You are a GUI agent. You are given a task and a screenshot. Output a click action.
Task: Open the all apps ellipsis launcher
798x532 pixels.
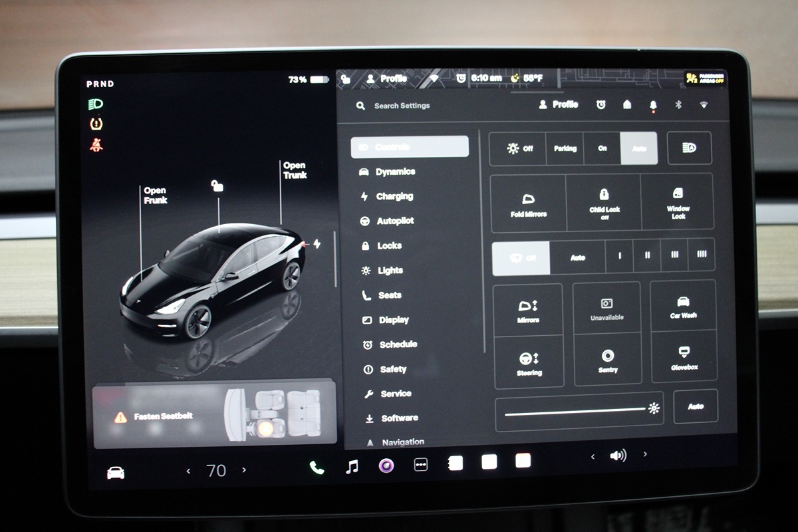tap(420, 465)
